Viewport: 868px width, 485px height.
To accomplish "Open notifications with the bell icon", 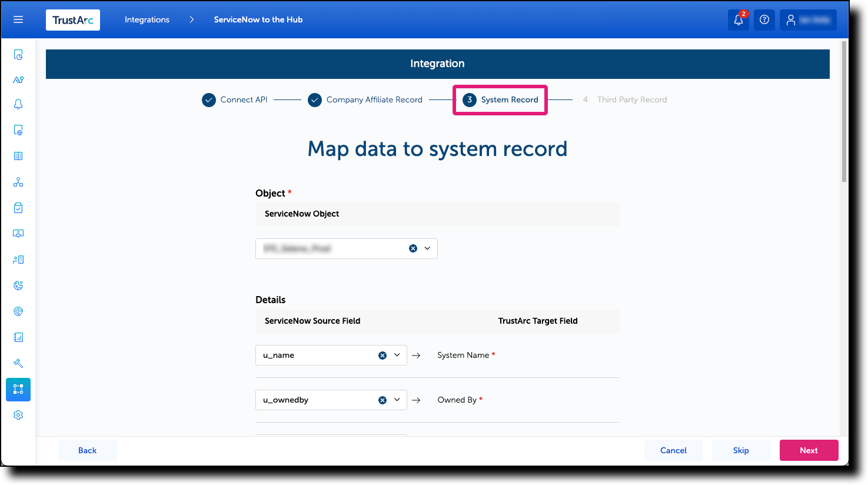I will pyautogui.click(x=738, y=19).
